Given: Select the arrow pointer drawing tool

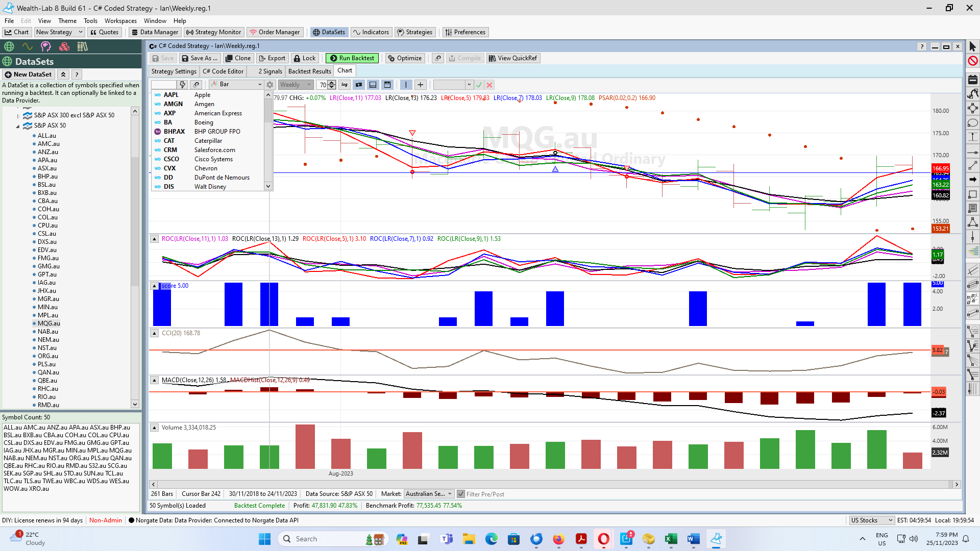Looking at the screenshot, I should point(972,47).
